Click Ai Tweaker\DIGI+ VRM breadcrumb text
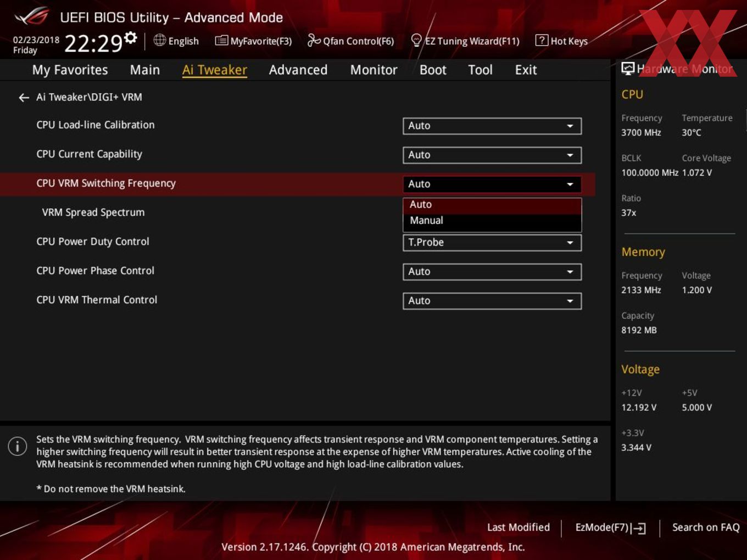747x560 pixels. (x=89, y=97)
